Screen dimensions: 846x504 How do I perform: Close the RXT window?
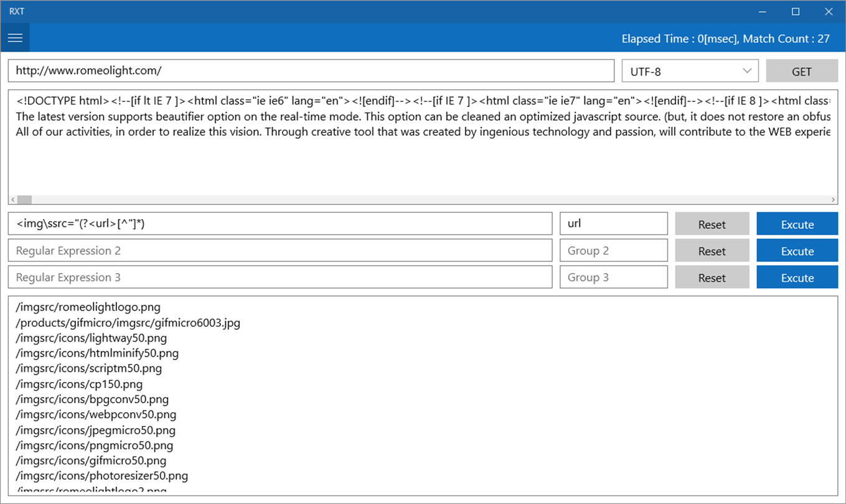point(829,11)
